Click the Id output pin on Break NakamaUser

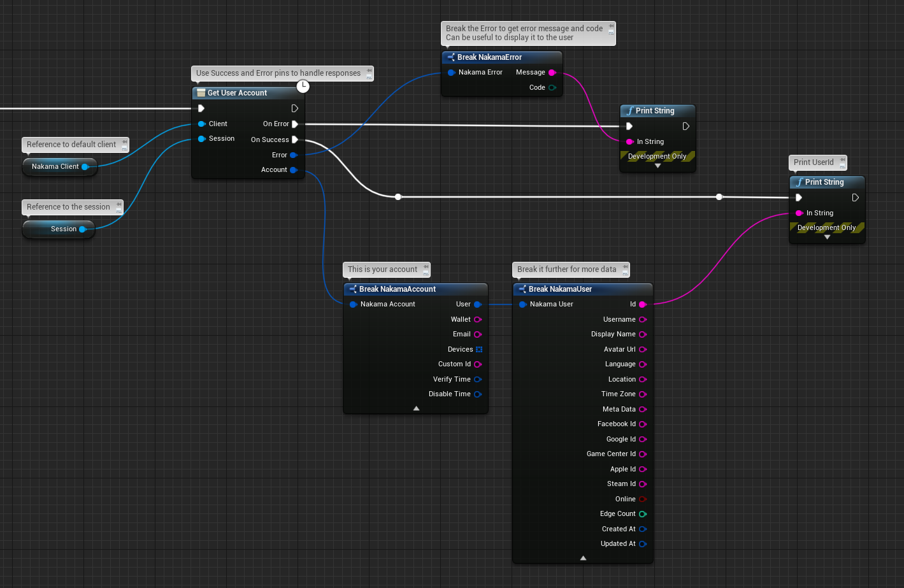643,305
